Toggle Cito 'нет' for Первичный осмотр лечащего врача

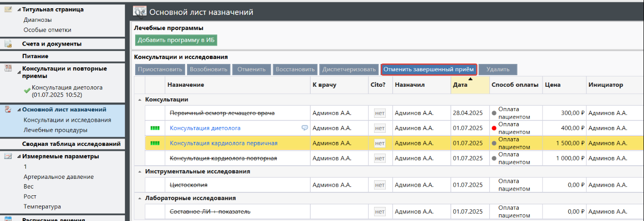[x=379, y=113]
